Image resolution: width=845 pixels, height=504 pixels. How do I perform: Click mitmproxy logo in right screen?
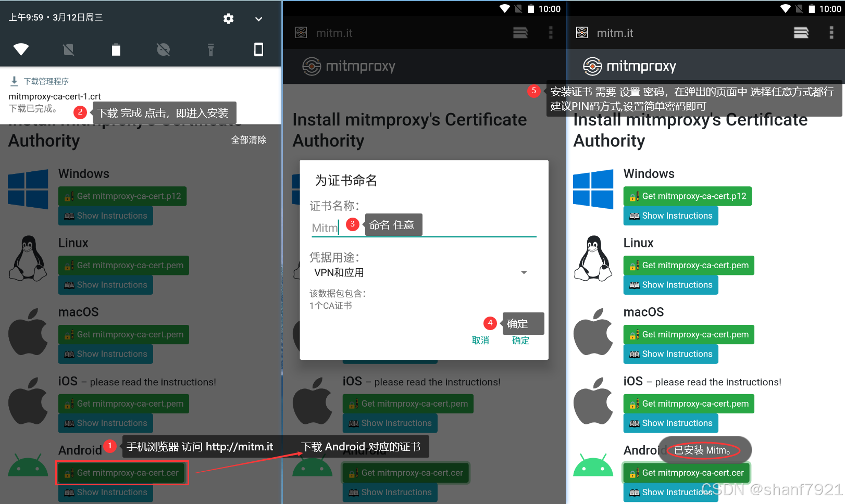click(629, 66)
